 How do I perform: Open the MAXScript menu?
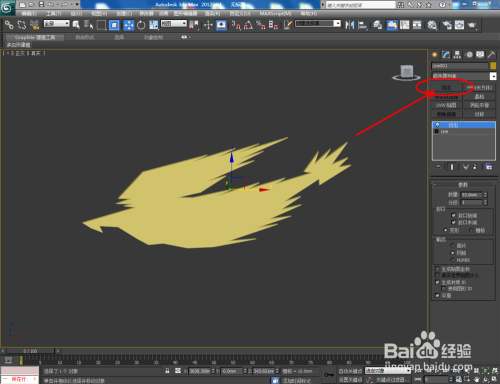coord(275,13)
